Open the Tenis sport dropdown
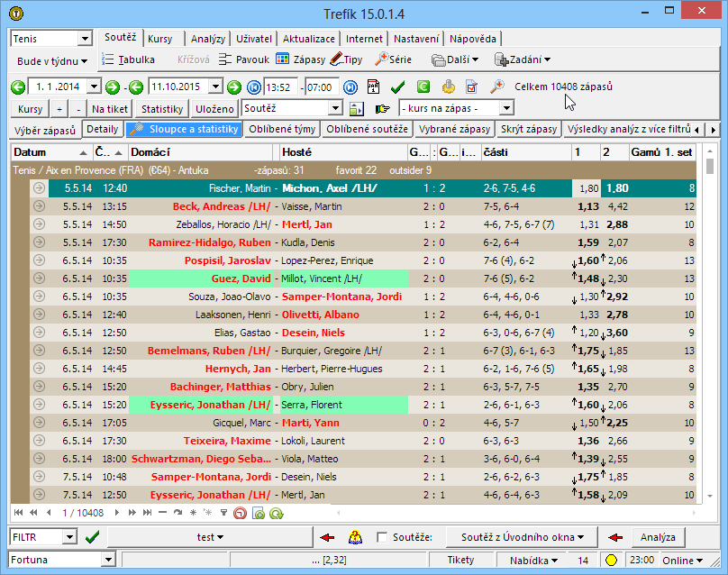 click(x=86, y=40)
